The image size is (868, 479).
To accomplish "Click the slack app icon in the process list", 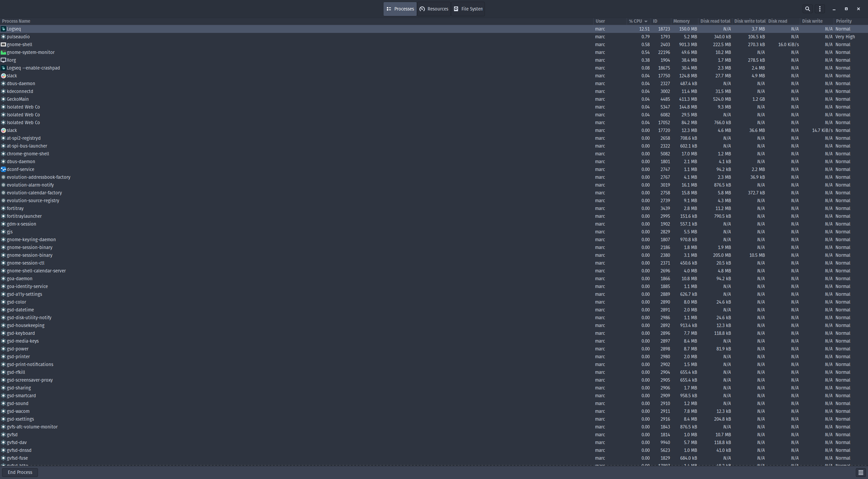I will 3,76.
